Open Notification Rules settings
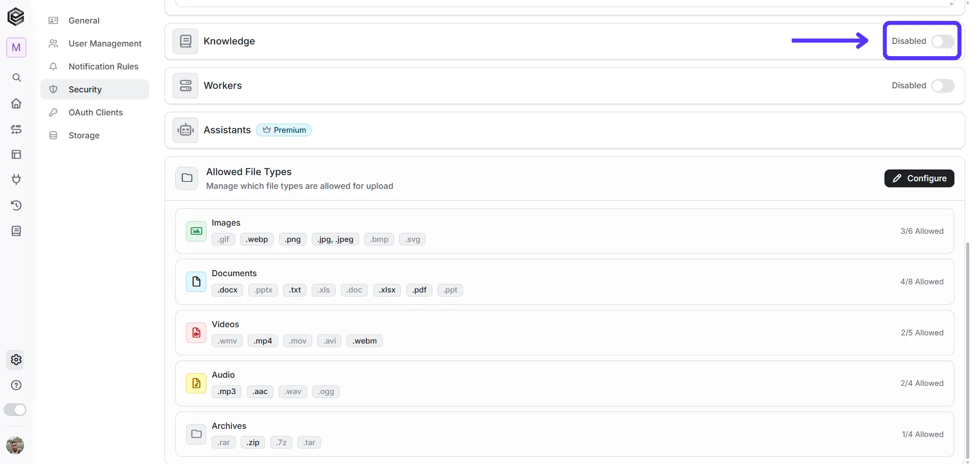This screenshot has height=464, width=980. (x=95, y=66)
